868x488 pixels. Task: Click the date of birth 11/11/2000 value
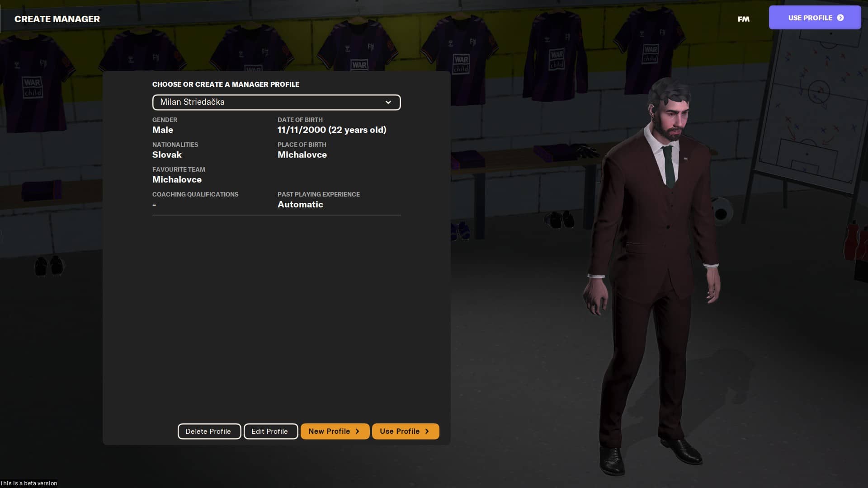(x=332, y=130)
